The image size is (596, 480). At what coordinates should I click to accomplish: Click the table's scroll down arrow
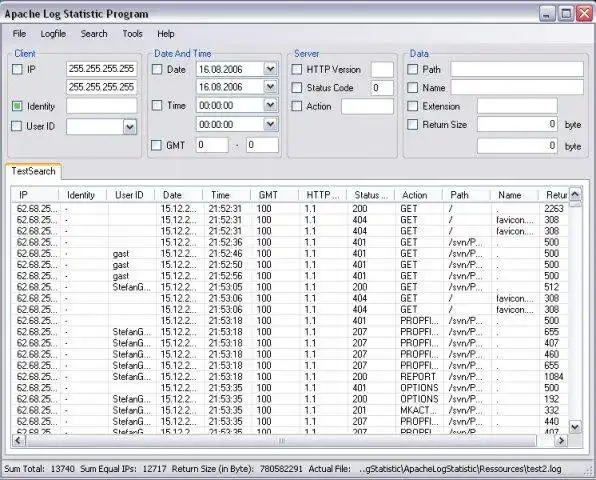[575, 427]
